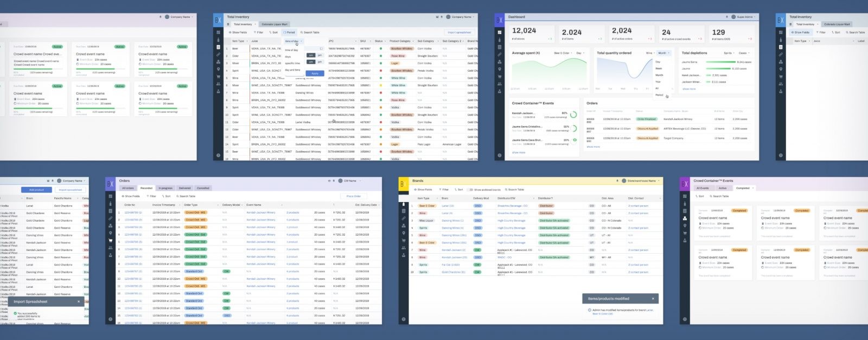Screen dimensions: 868x340
Task: Click the cart icon in Orders window sidebar
Action: click(x=110, y=241)
